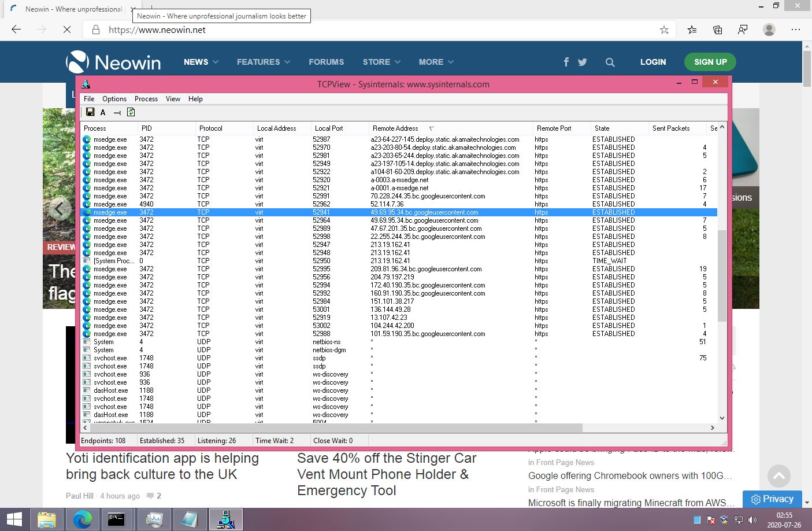The image size is (812, 531).
Task: Expand the FEATURES dropdown on Neowin
Action: 264,62
